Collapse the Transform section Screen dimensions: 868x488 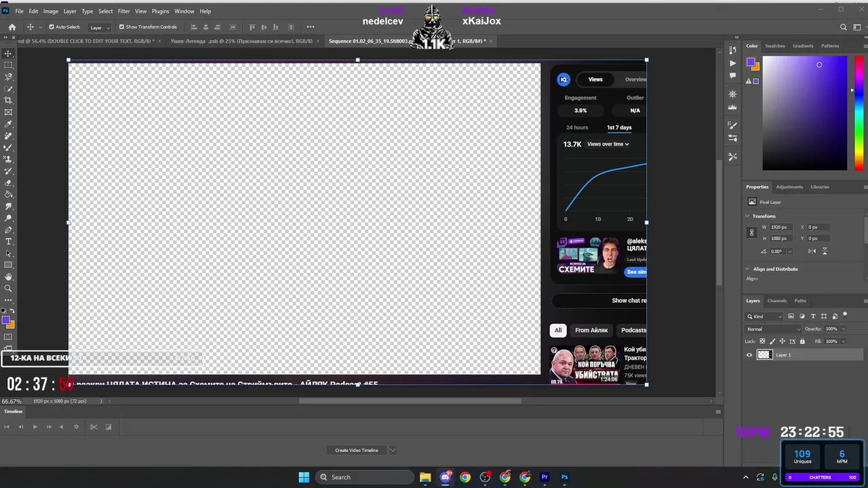click(748, 216)
